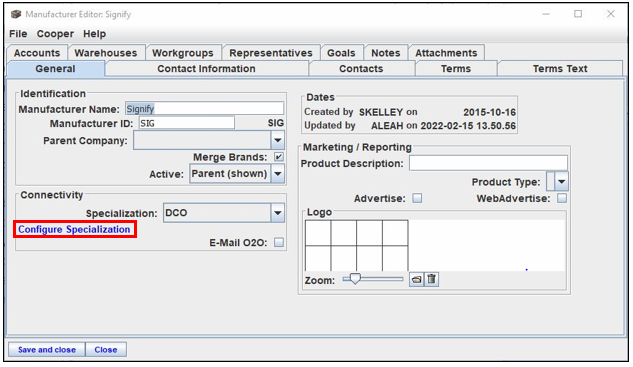Open the Representatives tab

271,53
